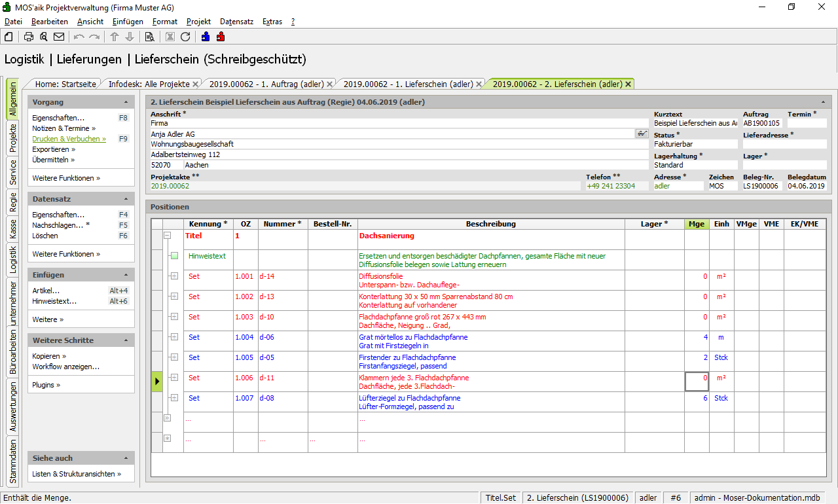Open the Projekt menu
Image resolution: width=838 pixels, height=504 pixels.
pyautogui.click(x=198, y=22)
